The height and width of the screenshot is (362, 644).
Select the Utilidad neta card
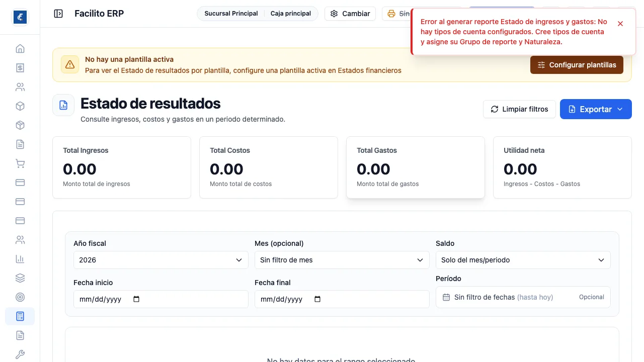pyautogui.click(x=562, y=167)
